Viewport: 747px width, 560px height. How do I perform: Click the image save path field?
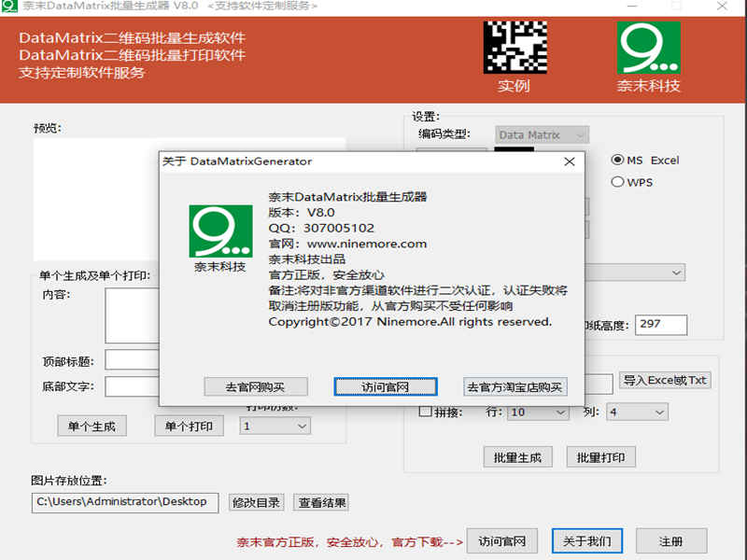point(125,502)
